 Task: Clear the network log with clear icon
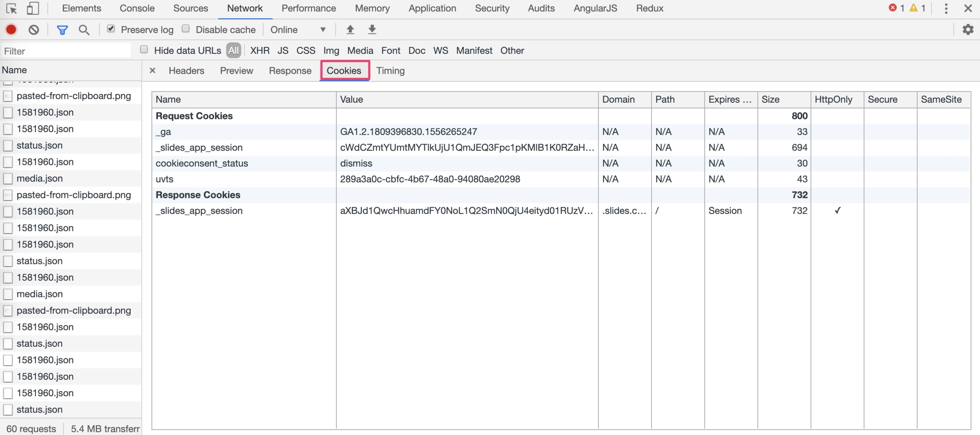tap(34, 29)
